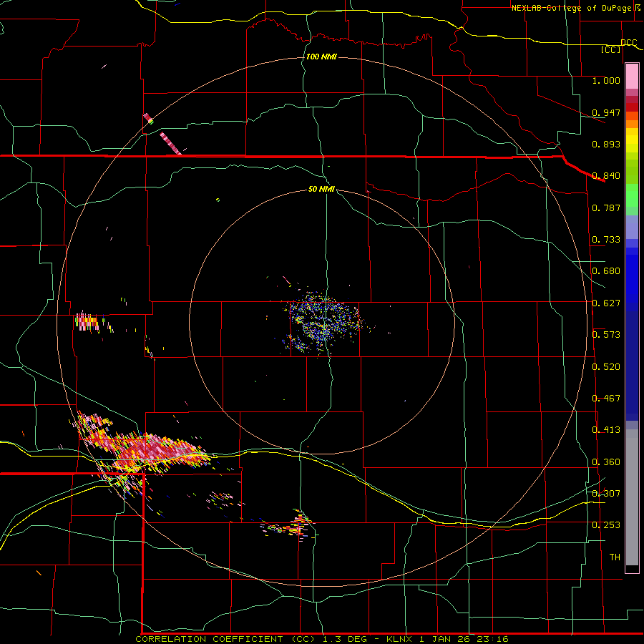
Task: Pick the light pink swatch atop the color bar
Action: (632, 77)
